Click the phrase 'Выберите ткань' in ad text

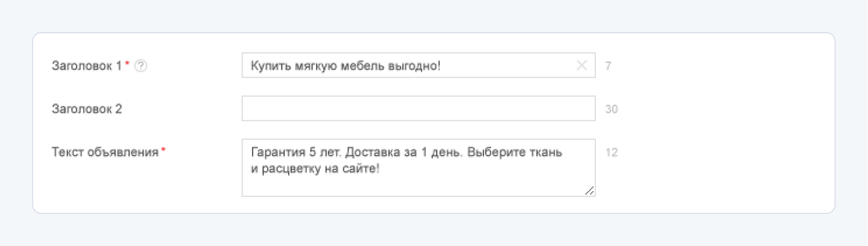(514, 152)
